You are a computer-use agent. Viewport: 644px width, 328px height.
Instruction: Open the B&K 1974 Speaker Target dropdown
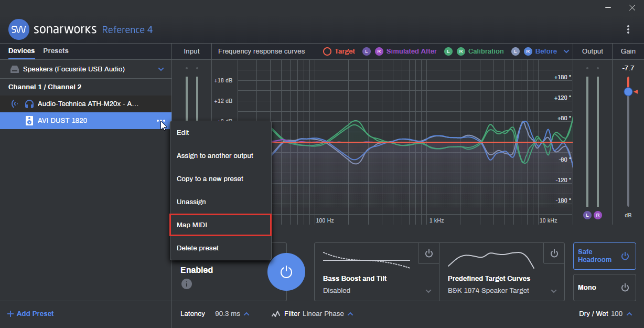(x=502, y=291)
